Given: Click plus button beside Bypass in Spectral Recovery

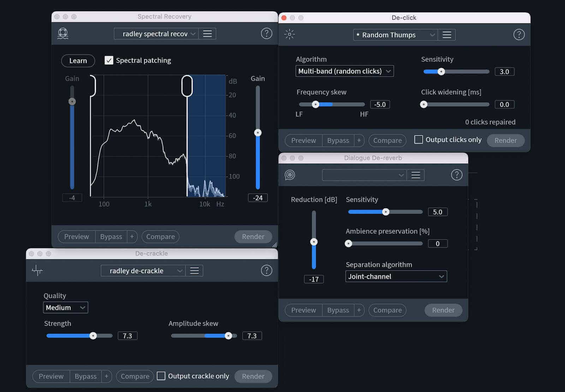Looking at the screenshot, I should pos(132,236).
